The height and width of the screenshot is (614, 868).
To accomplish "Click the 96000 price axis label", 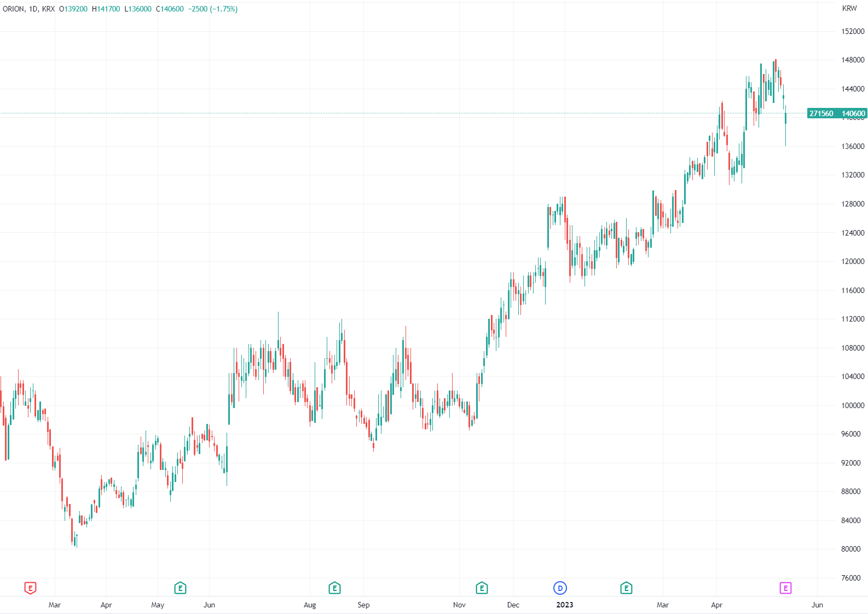I will 851,434.
